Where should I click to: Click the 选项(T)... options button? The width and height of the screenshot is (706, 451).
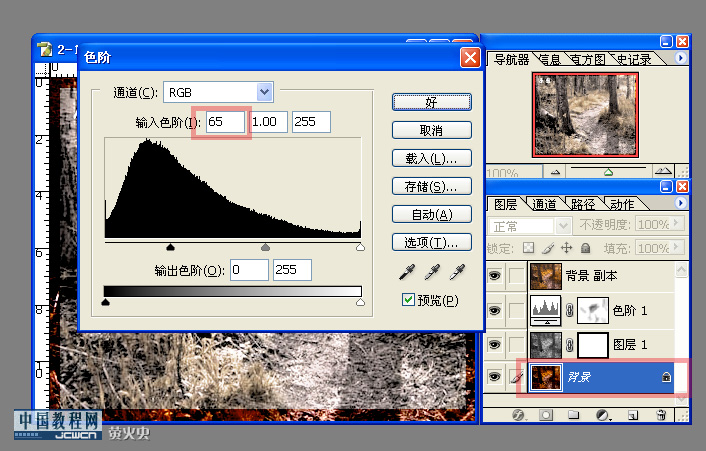pos(432,243)
